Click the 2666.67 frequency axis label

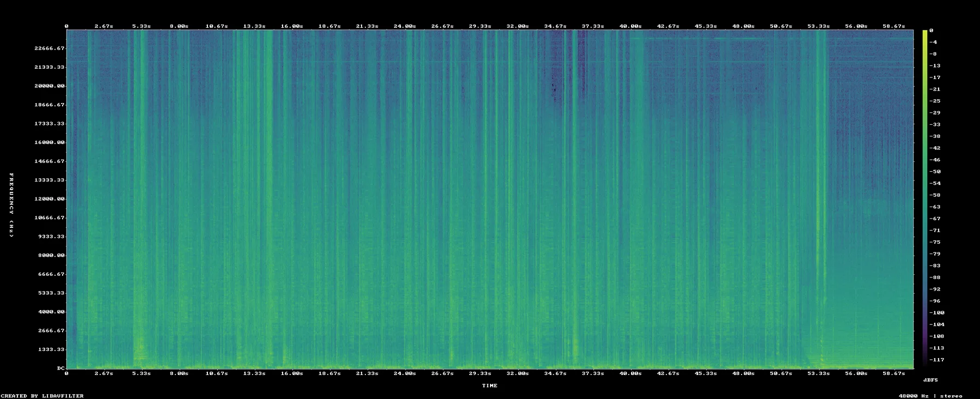coord(51,331)
